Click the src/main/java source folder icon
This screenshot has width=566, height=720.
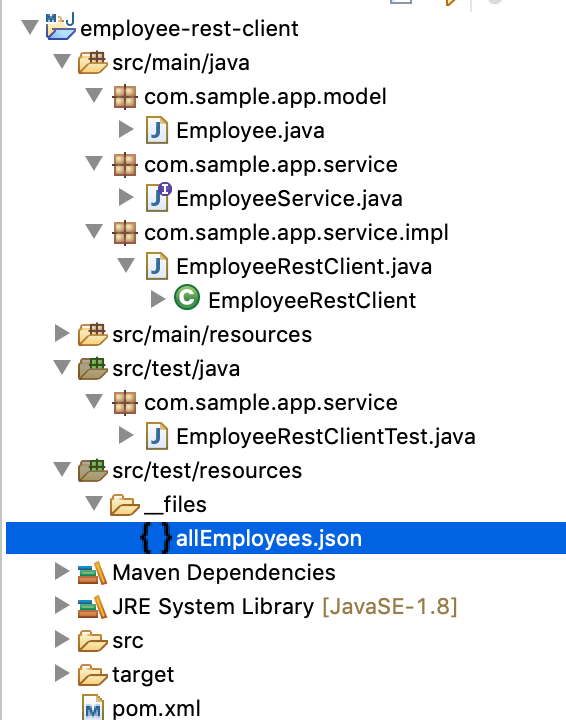92,62
